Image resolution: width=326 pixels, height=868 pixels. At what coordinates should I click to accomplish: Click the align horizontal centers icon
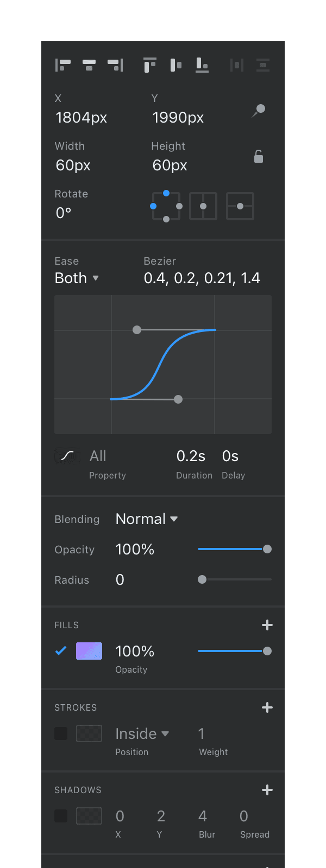pyautogui.click(x=89, y=65)
